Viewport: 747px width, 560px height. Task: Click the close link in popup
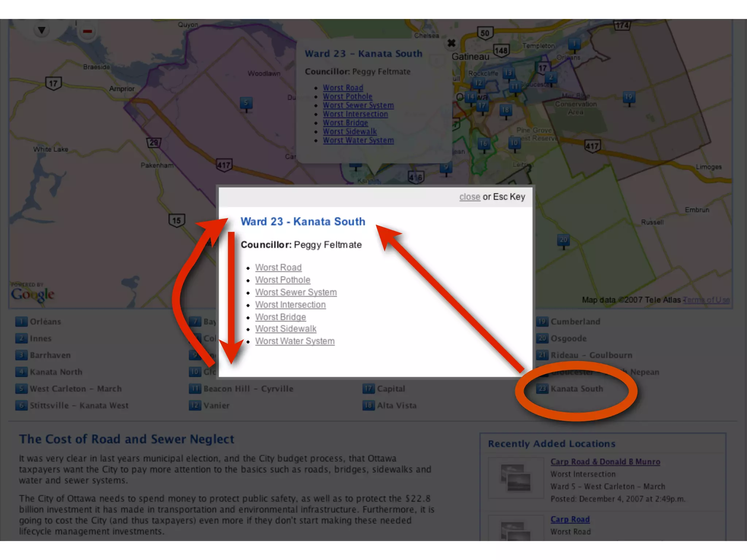[469, 197]
